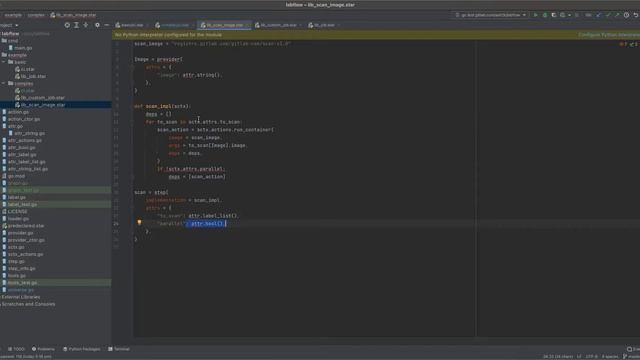640x360 pixels.
Task: Open profiler run dropdown arrow in toolbar
Action: pos(569,15)
